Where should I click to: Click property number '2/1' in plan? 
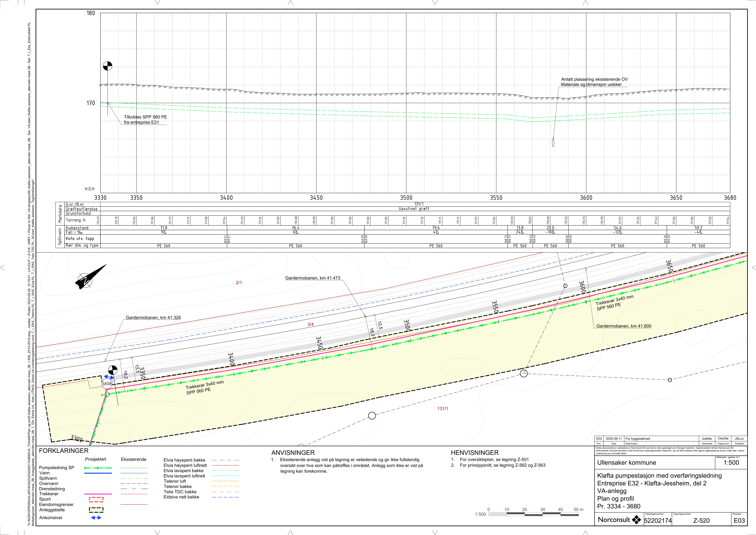click(239, 282)
